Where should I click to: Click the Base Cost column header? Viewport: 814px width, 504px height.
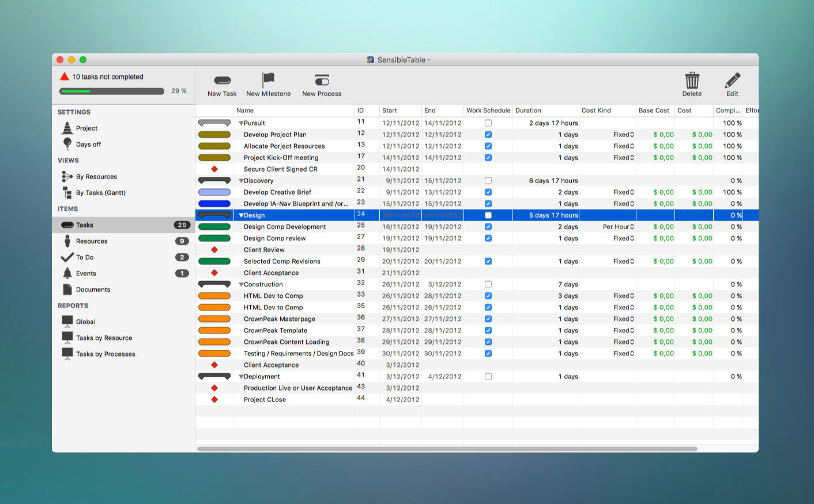(x=655, y=111)
